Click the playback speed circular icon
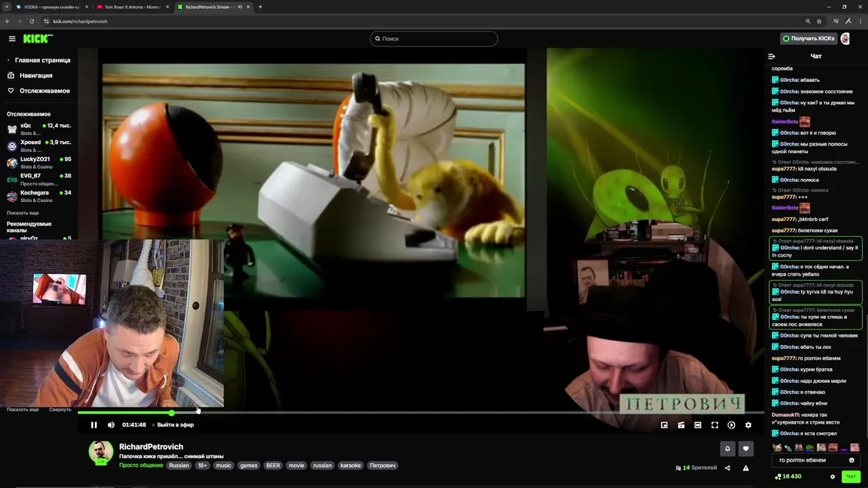Screen dimensions: 868x488 (x=731, y=425)
